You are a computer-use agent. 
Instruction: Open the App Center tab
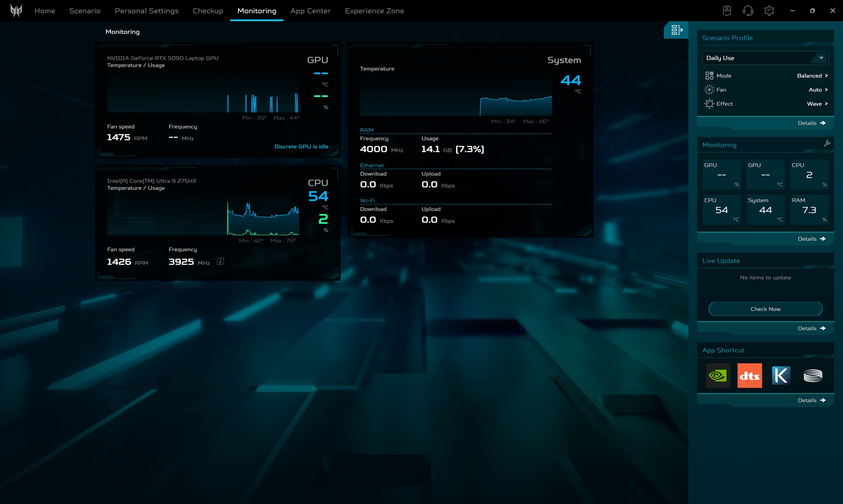310,11
